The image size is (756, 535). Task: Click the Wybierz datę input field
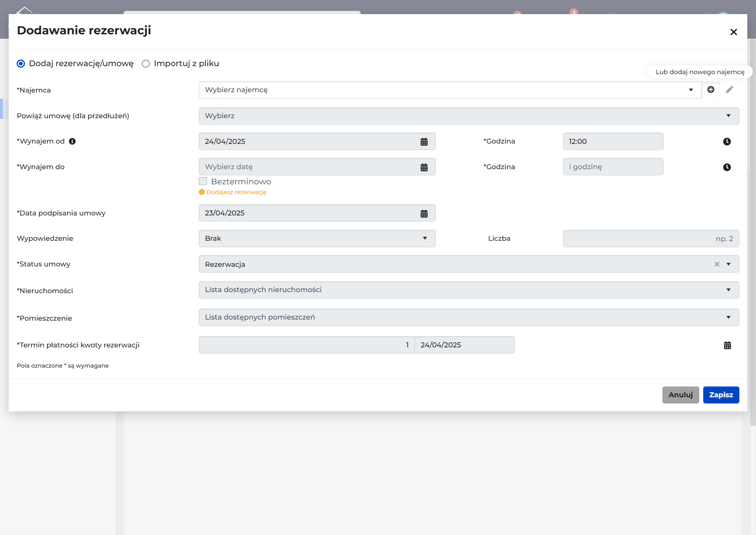coord(317,167)
